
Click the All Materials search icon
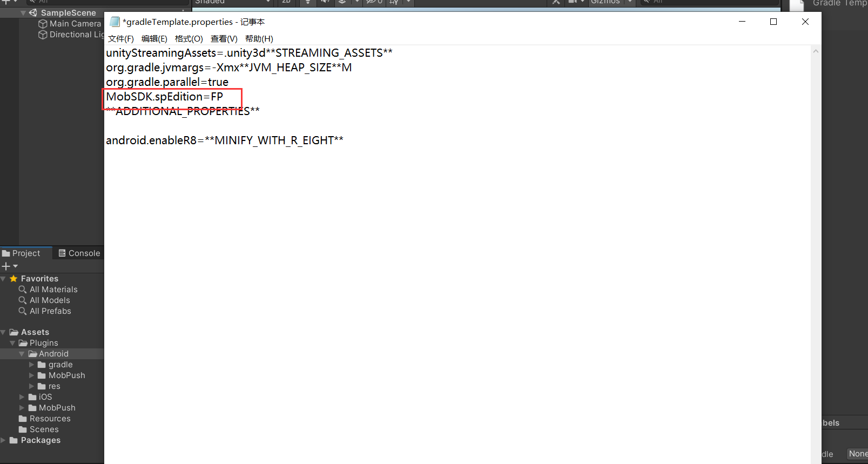tap(23, 290)
